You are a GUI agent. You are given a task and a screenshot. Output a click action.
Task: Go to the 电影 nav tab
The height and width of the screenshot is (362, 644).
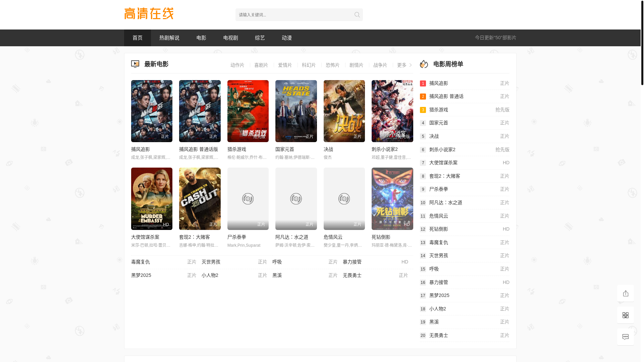[201, 38]
